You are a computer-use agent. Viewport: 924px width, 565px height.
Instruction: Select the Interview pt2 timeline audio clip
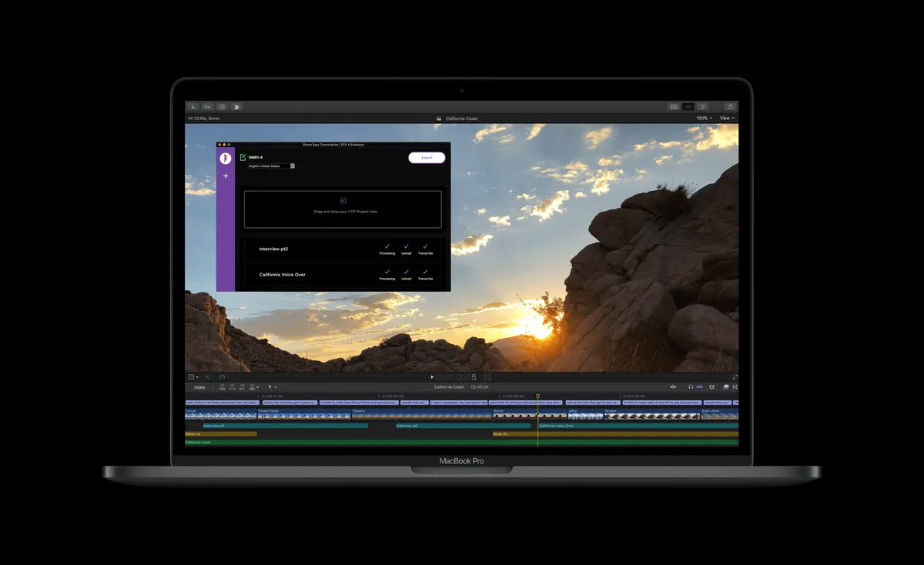coord(463,426)
